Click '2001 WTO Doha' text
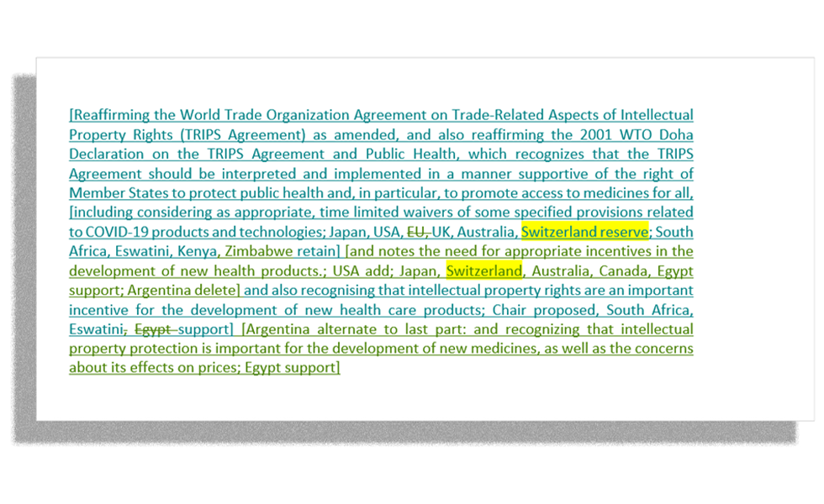The height and width of the screenshot is (504, 824). (x=636, y=134)
